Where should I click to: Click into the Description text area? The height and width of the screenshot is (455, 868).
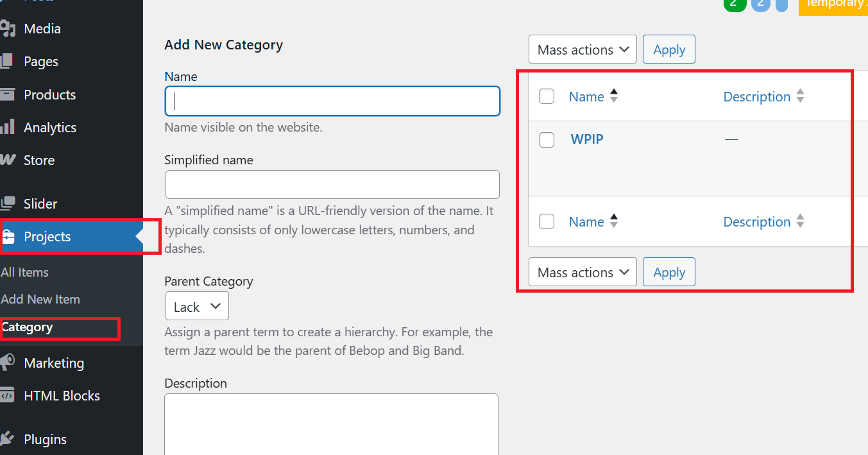(x=331, y=424)
